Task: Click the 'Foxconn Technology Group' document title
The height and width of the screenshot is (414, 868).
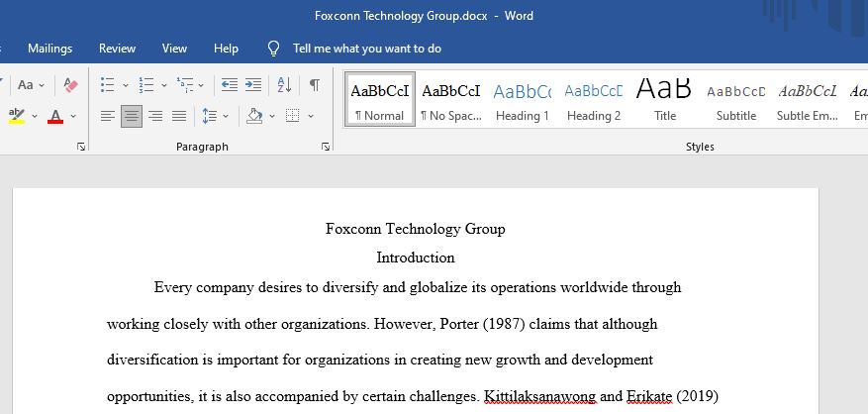Action: [x=415, y=229]
